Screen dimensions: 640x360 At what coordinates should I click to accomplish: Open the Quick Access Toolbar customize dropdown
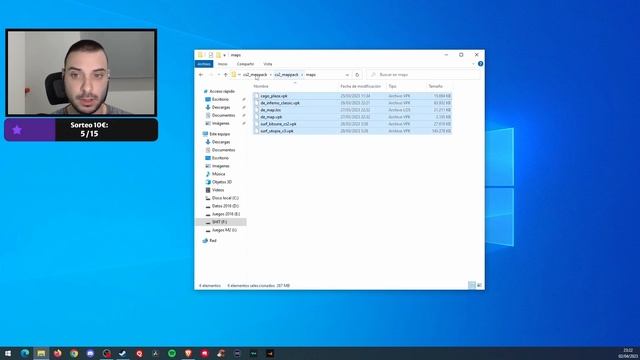(x=224, y=55)
